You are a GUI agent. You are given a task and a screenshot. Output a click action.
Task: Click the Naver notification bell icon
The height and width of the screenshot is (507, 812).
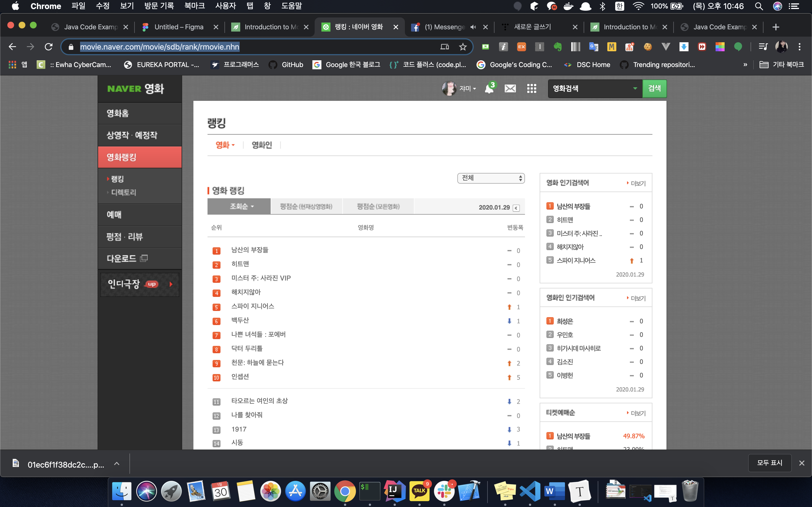pyautogui.click(x=489, y=88)
